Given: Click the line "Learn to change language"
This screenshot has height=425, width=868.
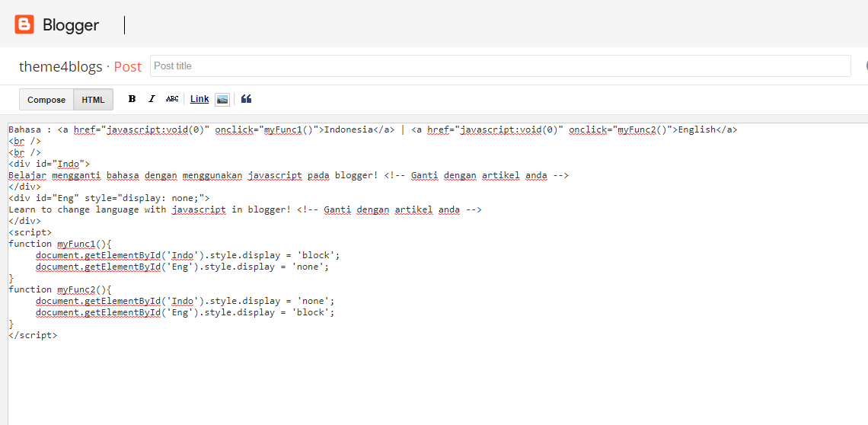Looking at the screenshot, I should coord(245,210).
